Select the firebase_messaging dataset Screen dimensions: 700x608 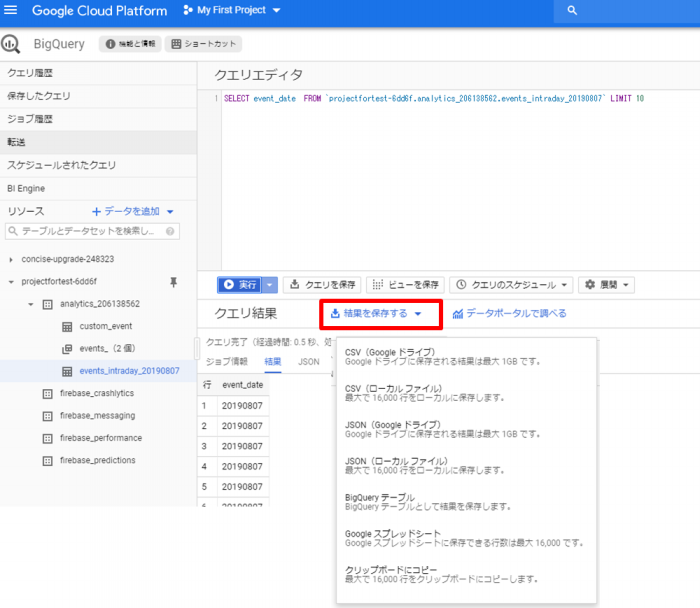click(x=97, y=416)
